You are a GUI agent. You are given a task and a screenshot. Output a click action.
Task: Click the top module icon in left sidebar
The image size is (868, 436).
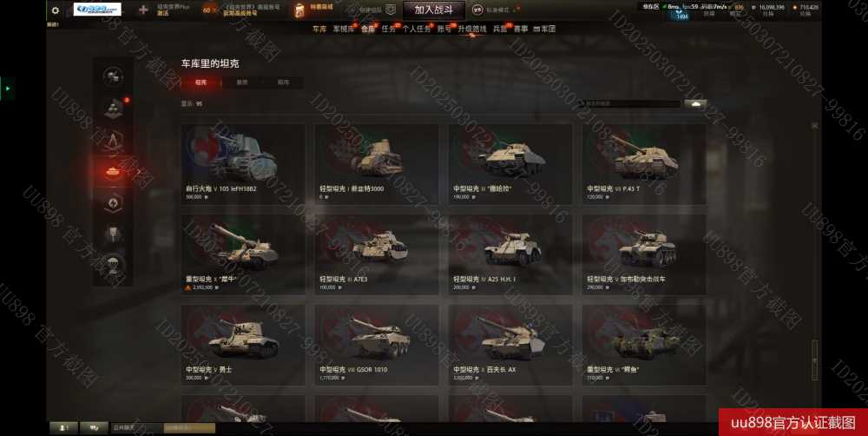tap(113, 76)
